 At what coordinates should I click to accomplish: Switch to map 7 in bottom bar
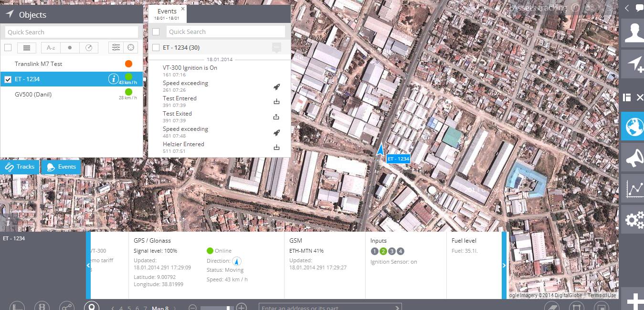point(145,308)
